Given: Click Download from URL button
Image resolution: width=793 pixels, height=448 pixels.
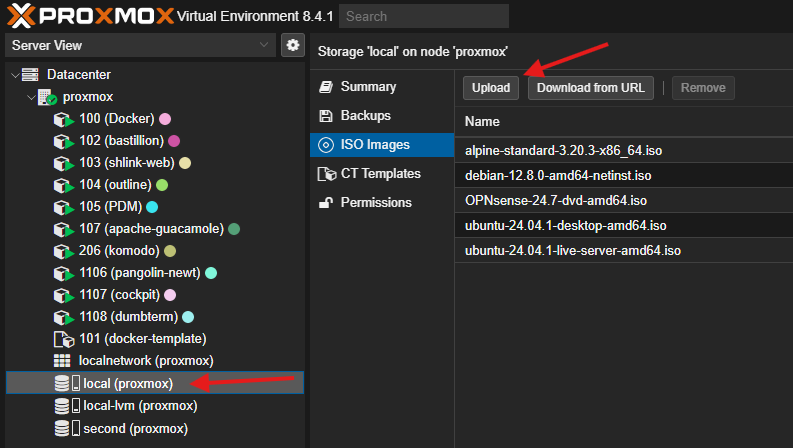Looking at the screenshot, I should click(x=591, y=88).
